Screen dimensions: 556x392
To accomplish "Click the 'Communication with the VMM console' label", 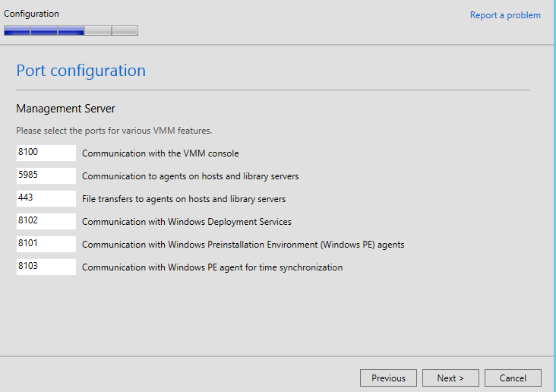I will (160, 153).
